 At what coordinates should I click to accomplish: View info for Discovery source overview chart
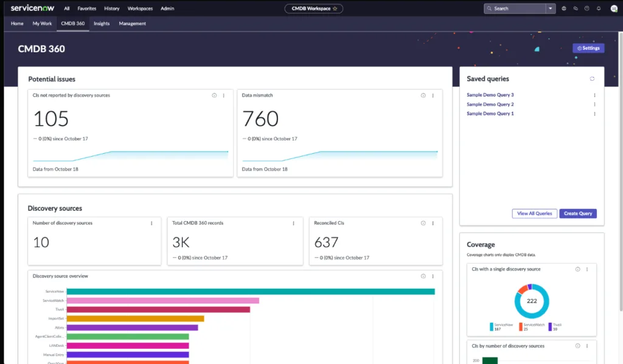pos(423,276)
